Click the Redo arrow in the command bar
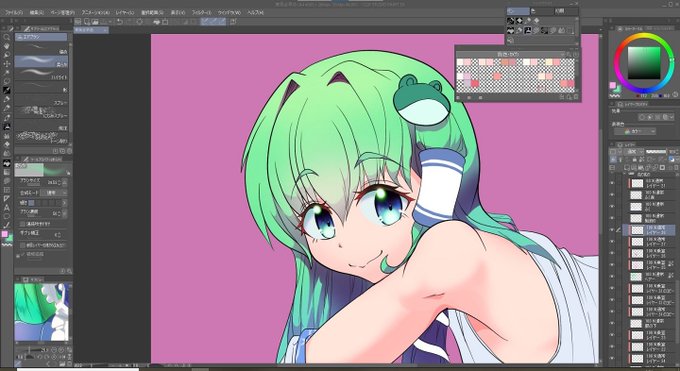The image size is (680, 371). click(x=129, y=21)
